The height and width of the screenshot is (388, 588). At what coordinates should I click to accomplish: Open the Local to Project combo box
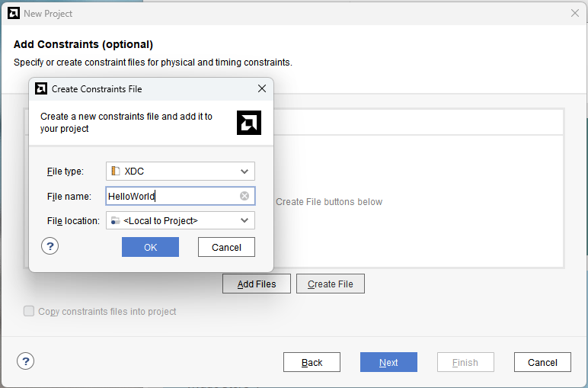coord(181,220)
